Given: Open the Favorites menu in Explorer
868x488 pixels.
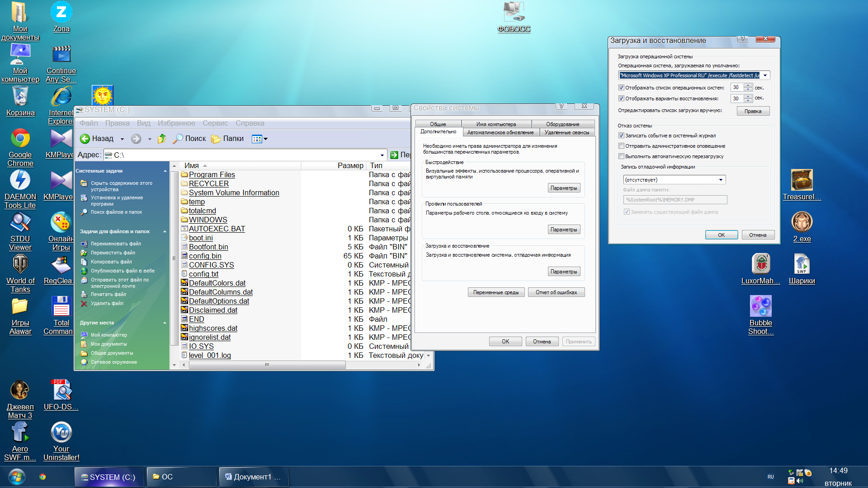Looking at the screenshot, I should (176, 123).
